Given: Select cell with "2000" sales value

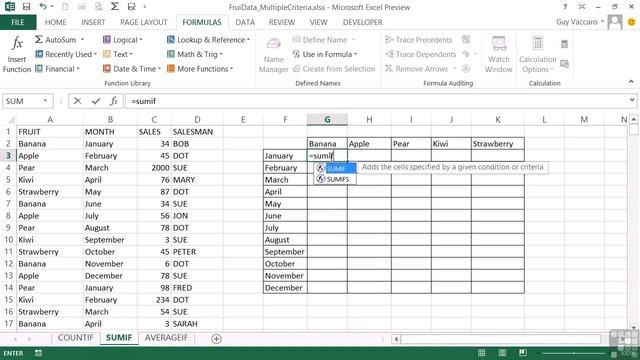Looking at the screenshot, I should click(x=154, y=168).
